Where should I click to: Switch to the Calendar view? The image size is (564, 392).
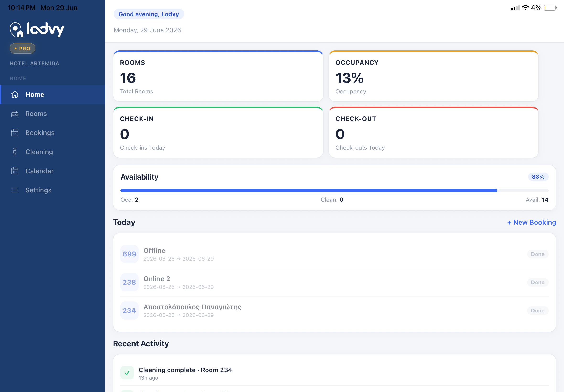point(53,171)
